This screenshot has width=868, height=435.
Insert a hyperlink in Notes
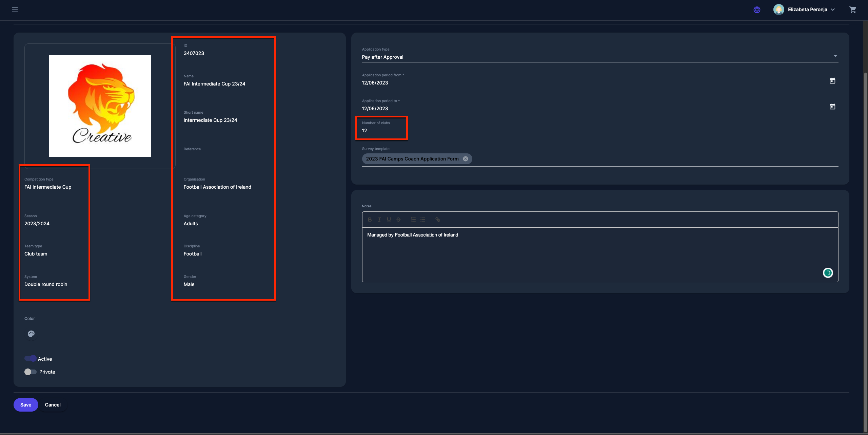pos(438,220)
